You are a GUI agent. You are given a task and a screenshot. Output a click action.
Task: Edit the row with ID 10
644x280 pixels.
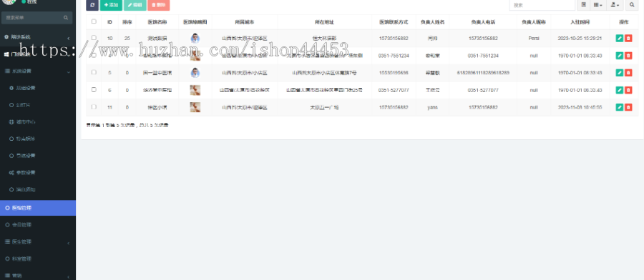click(620, 39)
